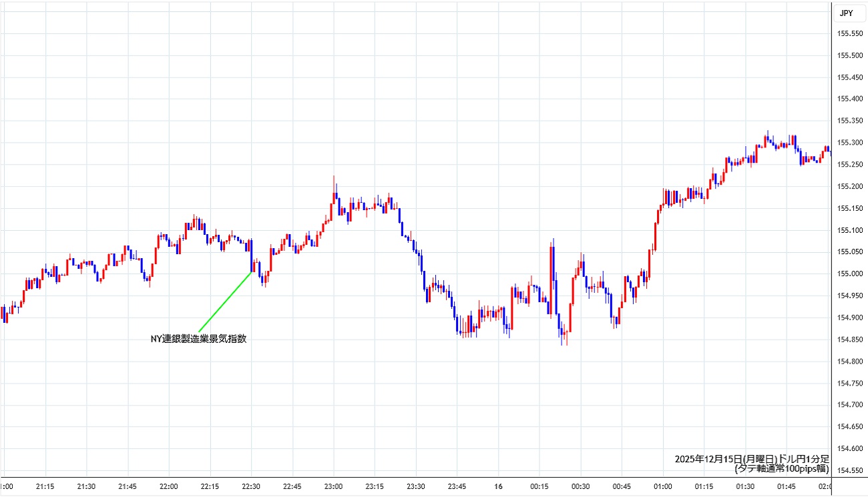Click the 01:45 time axis label
Screen dimensions: 868x497
pos(786,486)
